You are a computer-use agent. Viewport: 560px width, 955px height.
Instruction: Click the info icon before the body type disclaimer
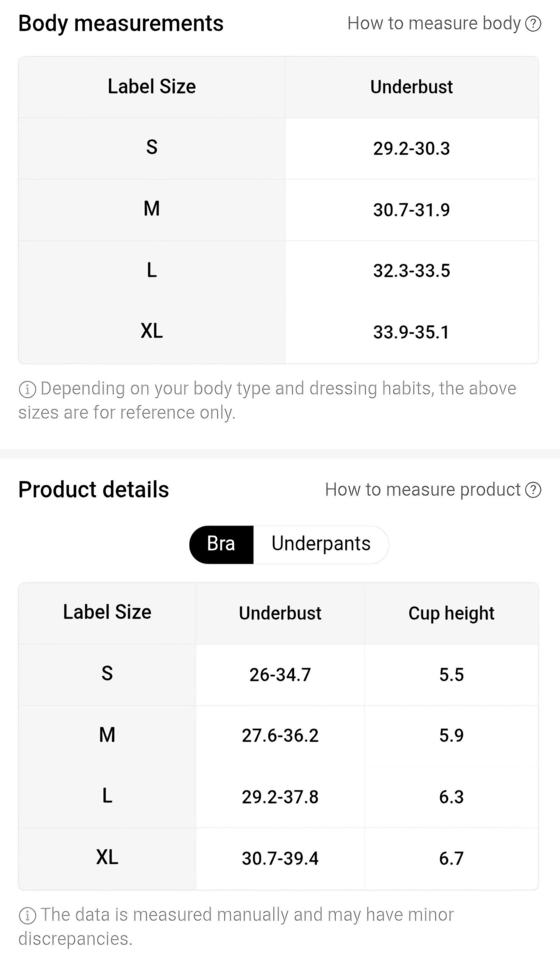click(27, 390)
